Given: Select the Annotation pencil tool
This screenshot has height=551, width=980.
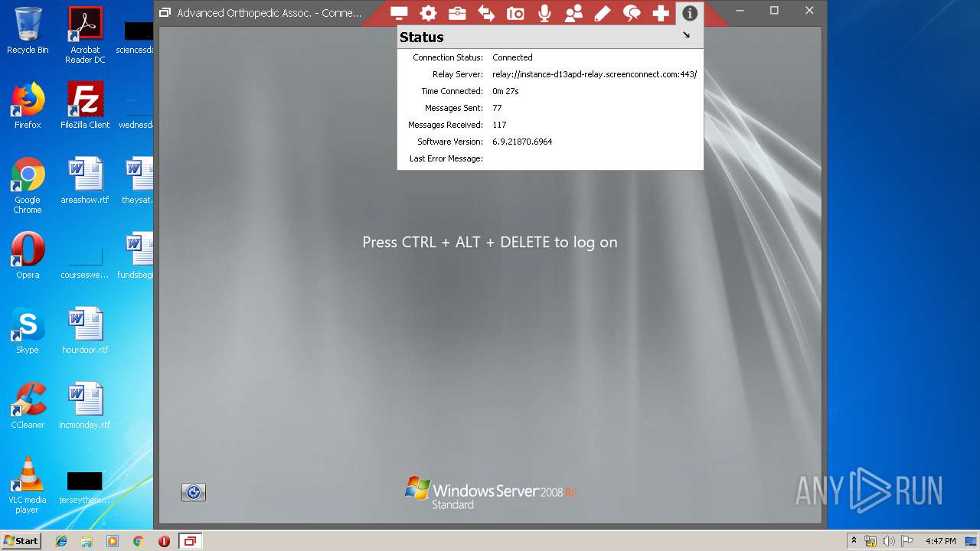Looking at the screenshot, I should click(x=603, y=13).
